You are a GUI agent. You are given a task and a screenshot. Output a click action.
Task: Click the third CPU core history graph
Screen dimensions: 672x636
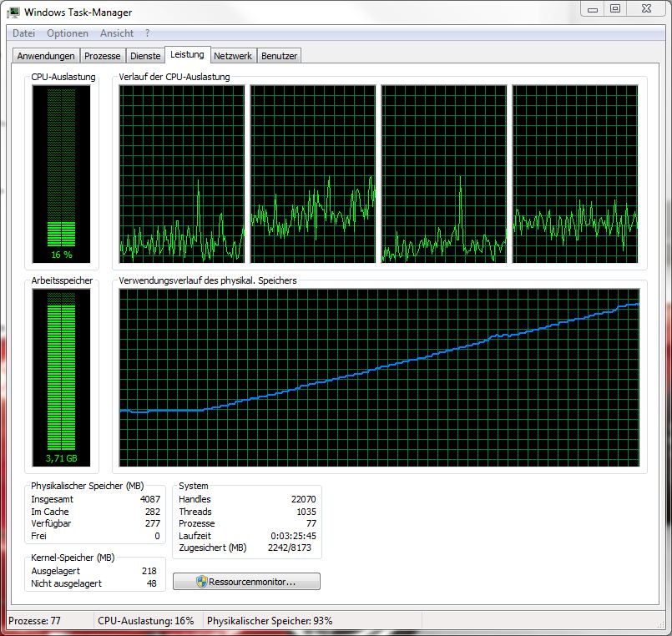(444, 174)
